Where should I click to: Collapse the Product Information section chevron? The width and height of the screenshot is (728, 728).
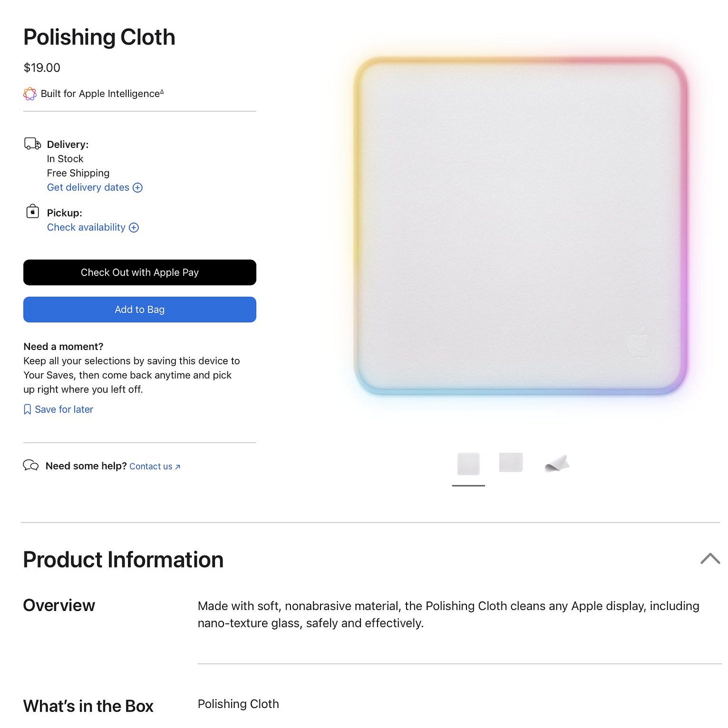tap(710, 558)
